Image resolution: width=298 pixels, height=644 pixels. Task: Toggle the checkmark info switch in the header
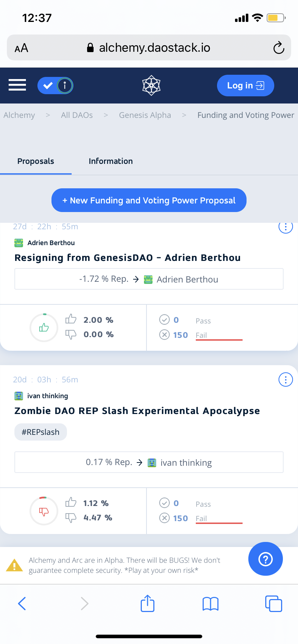coord(55,86)
